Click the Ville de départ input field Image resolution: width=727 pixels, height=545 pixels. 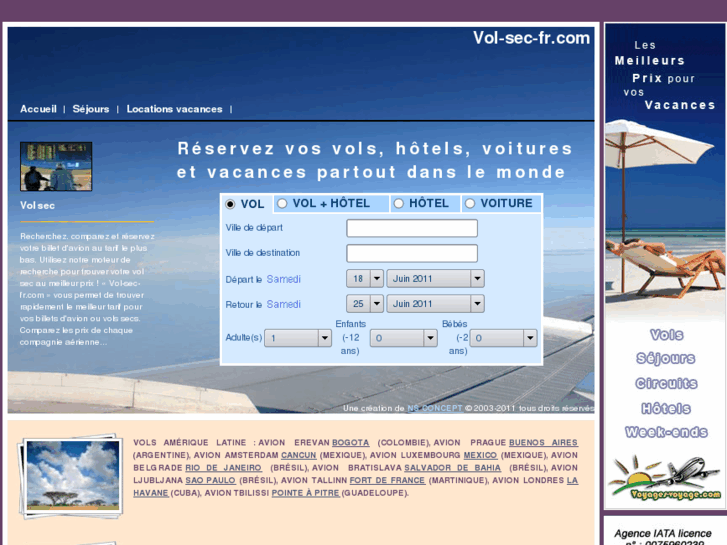tap(412, 228)
